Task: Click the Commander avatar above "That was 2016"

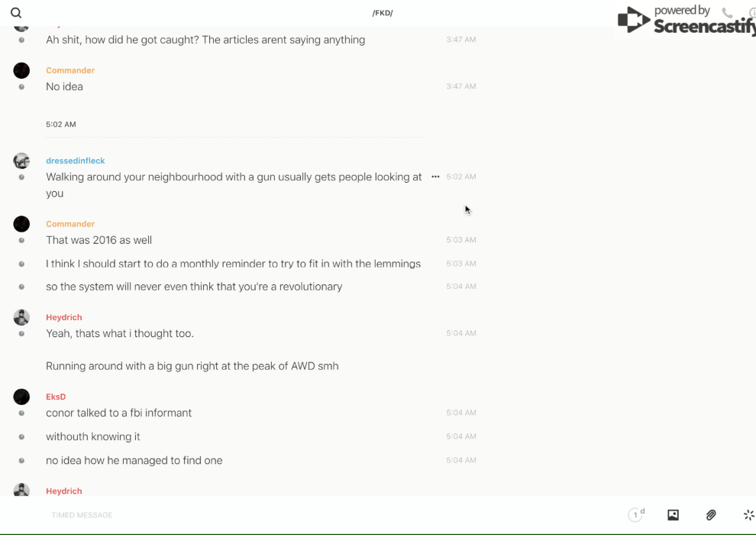Action: (x=21, y=224)
